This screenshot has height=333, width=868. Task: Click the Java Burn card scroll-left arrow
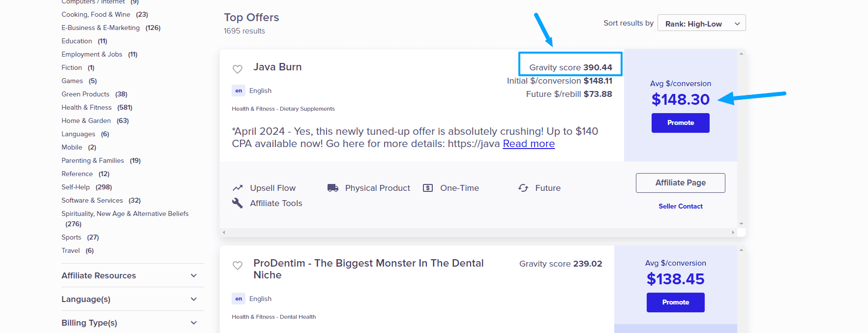(x=224, y=232)
